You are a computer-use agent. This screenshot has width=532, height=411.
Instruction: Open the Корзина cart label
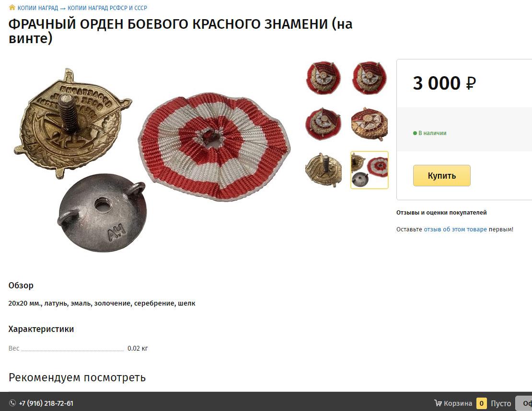pyautogui.click(x=458, y=403)
